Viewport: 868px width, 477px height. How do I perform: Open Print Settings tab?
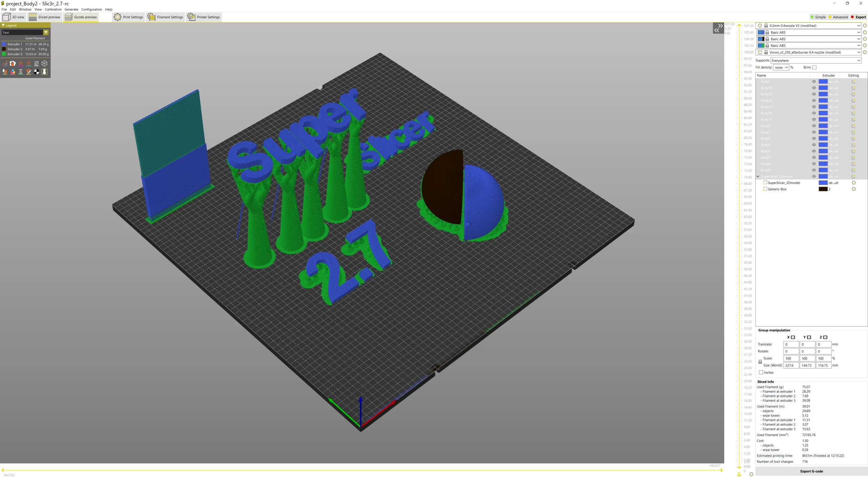point(129,17)
